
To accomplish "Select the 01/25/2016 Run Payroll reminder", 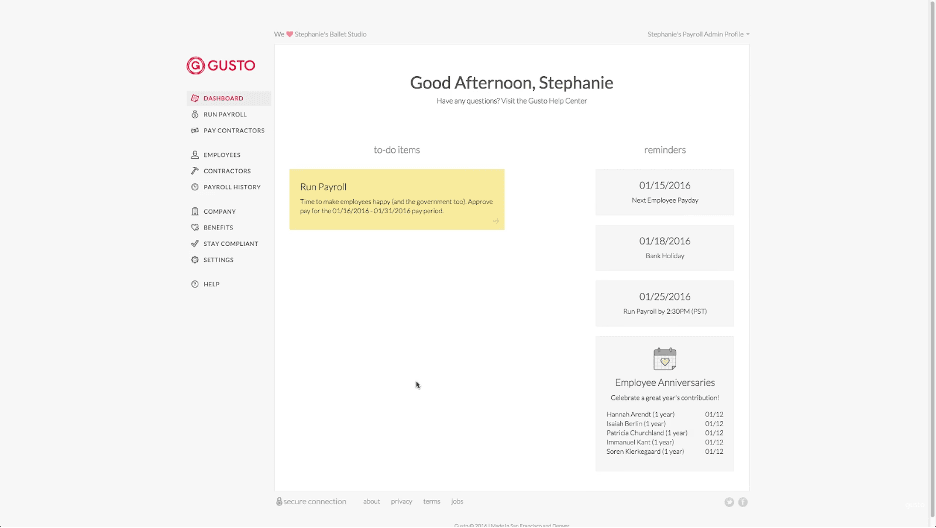I will [x=664, y=303].
